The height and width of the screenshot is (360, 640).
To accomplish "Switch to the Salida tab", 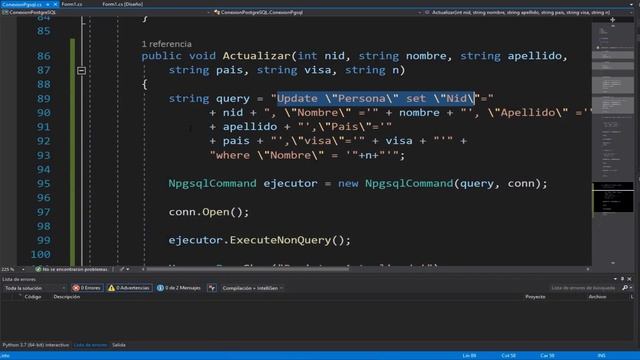I will (x=119, y=345).
